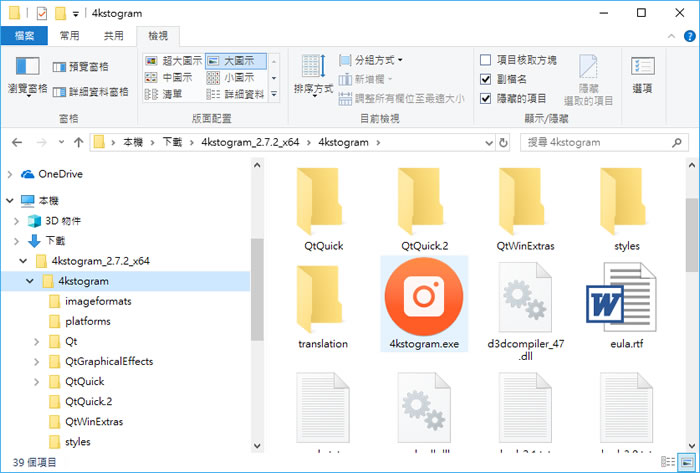Collapse the 4kstogram_2.7.2_x64 tree node
This screenshot has width=700, height=473.
point(23,261)
